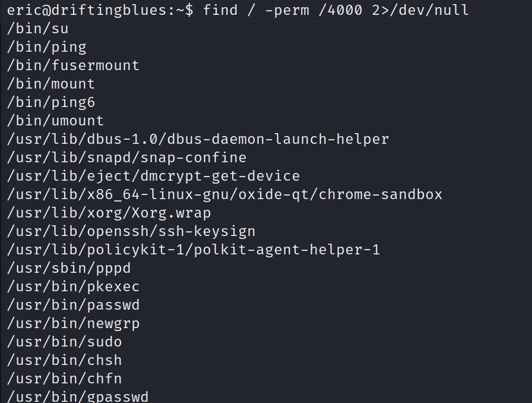Click the /usr/sbin/pppd line
The height and width of the screenshot is (403, 532).
[x=69, y=268]
